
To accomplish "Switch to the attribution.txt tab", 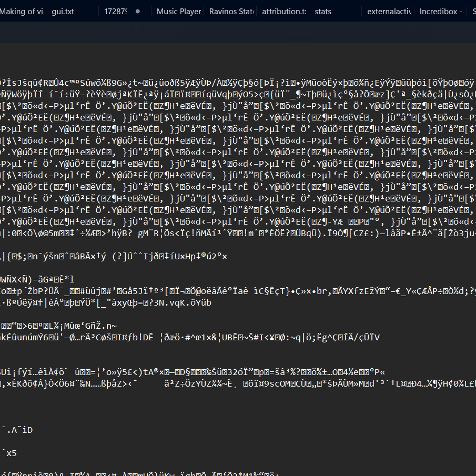I will pos(284,11).
